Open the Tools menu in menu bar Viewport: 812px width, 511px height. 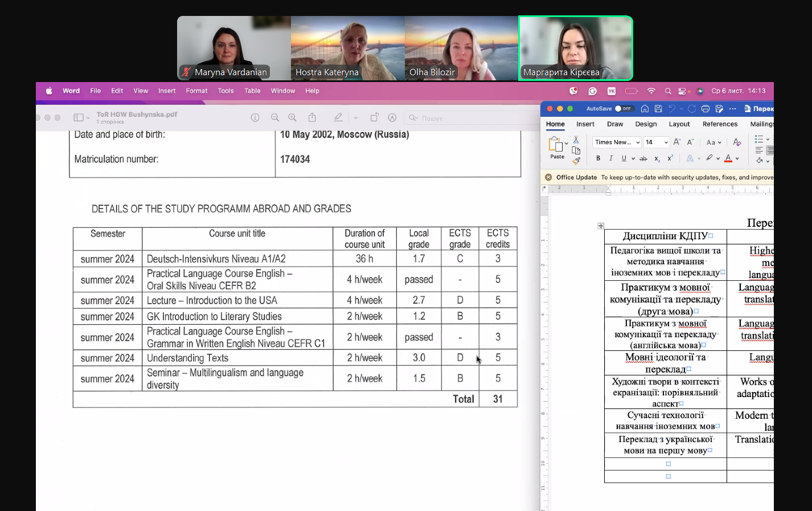pos(225,91)
